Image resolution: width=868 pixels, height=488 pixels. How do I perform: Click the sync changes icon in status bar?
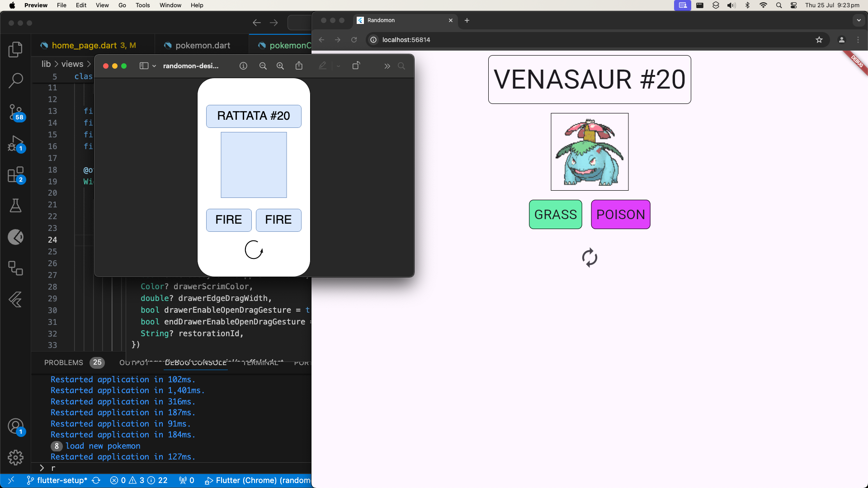96,480
